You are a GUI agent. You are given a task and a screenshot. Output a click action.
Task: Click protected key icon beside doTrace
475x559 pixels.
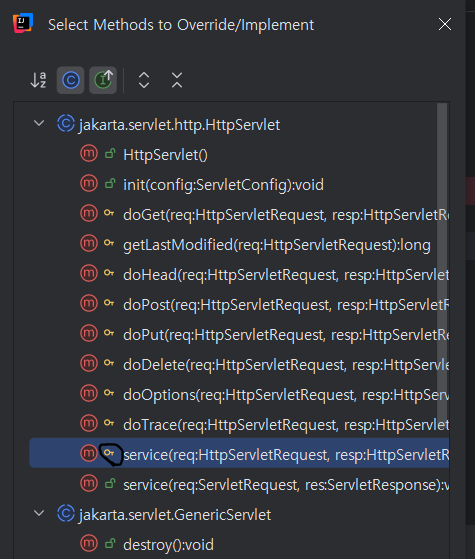pos(109,423)
